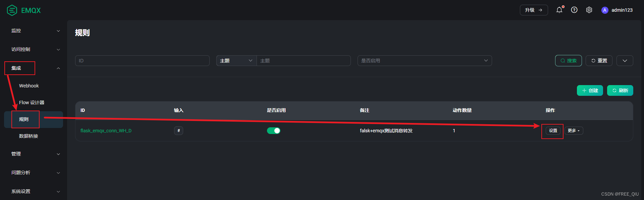
Task: Focus the 主题 text input field
Action: 304,61
